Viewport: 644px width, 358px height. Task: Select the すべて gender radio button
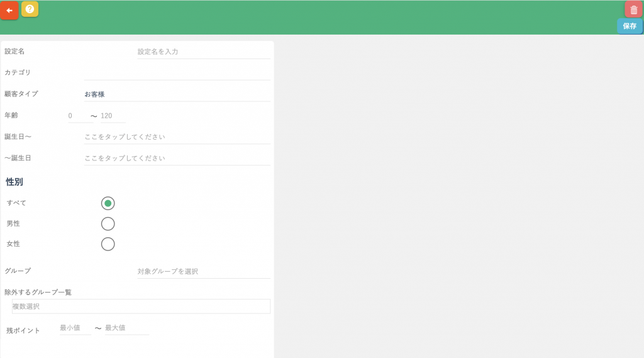(x=108, y=203)
